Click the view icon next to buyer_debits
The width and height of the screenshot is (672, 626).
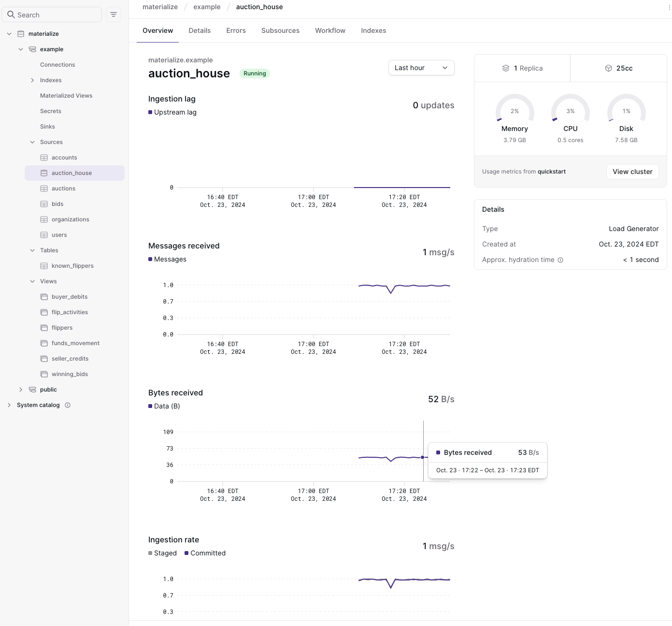coord(44,296)
